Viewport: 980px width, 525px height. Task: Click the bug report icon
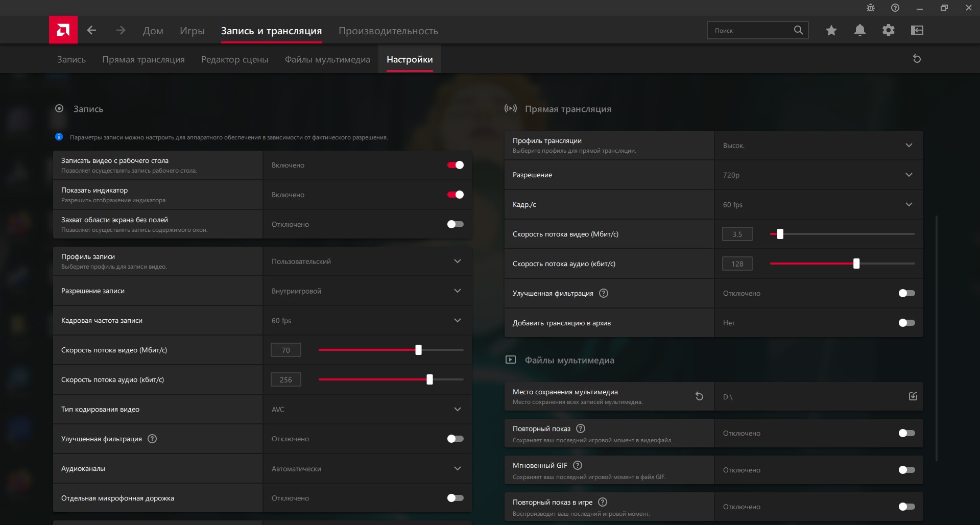[871, 8]
